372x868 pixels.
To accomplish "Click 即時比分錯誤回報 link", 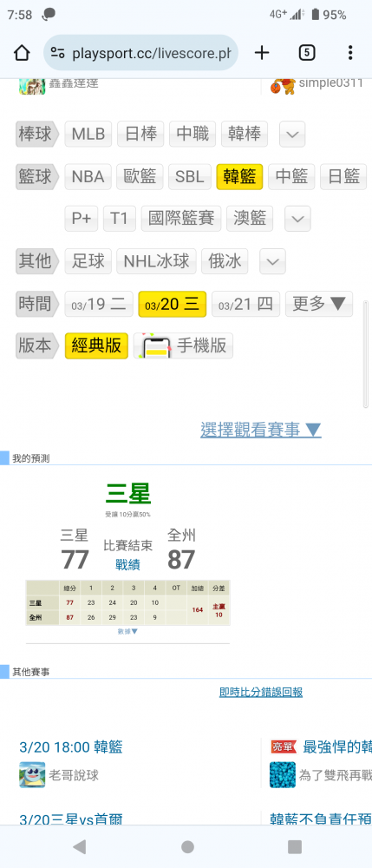I will (261, 693).
